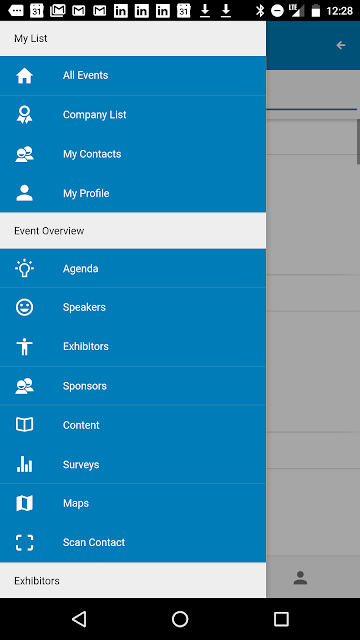Tap the smiley face Speakers icon
360x640 pixels.
tap(24, 307)
